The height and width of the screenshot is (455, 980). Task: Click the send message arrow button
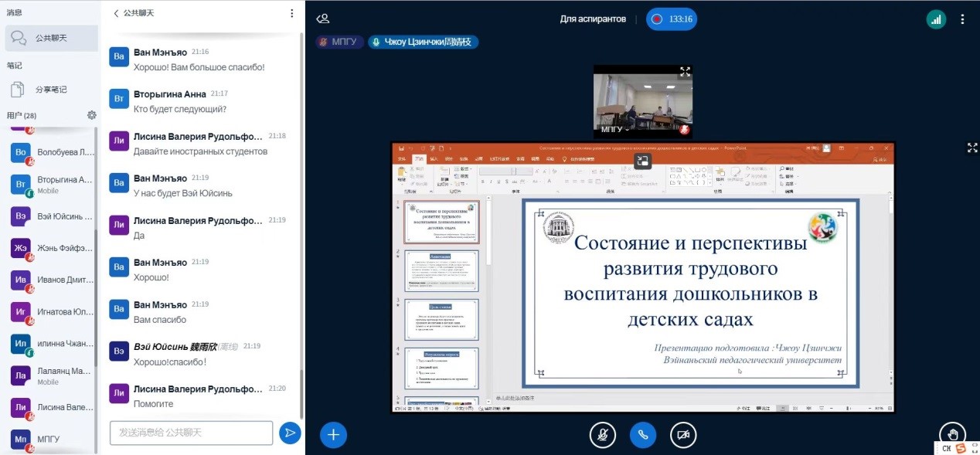coord(290,433)
